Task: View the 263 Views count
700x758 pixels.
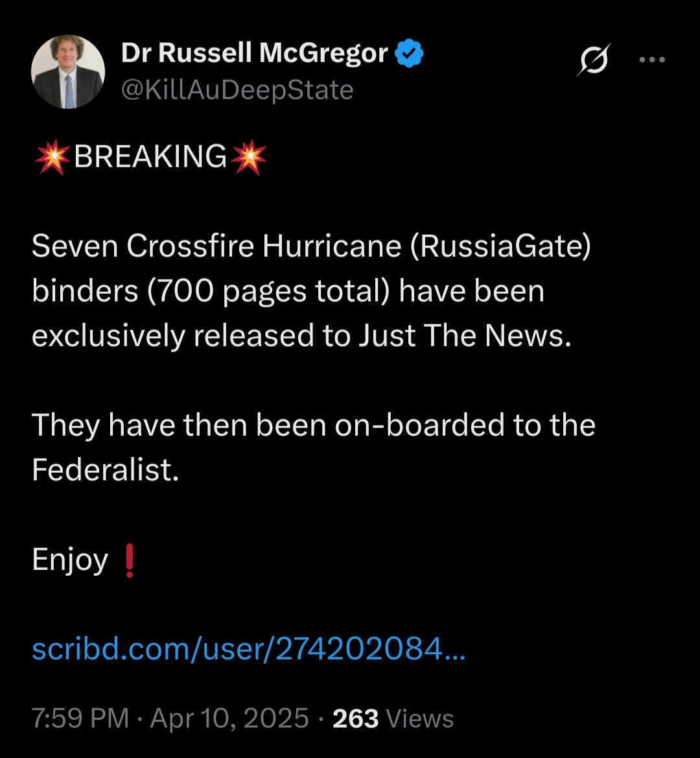Action: pos(393,718)
